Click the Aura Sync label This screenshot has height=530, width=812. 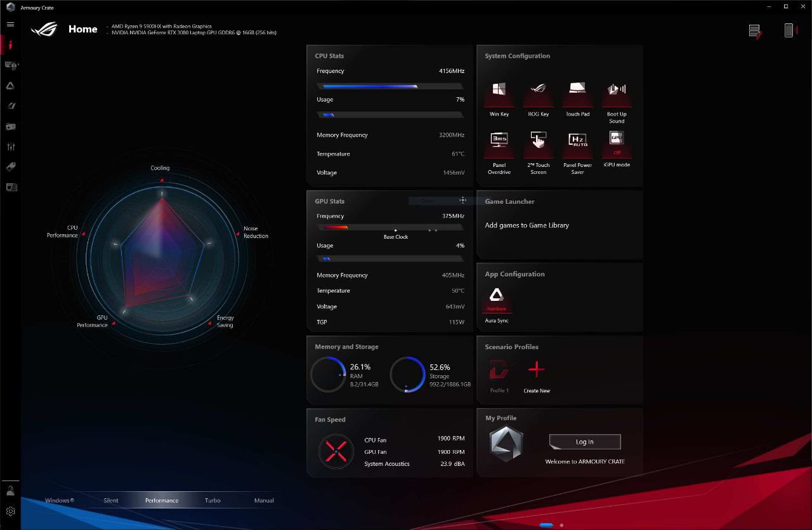pyautogui.click(x=497, y=321)
